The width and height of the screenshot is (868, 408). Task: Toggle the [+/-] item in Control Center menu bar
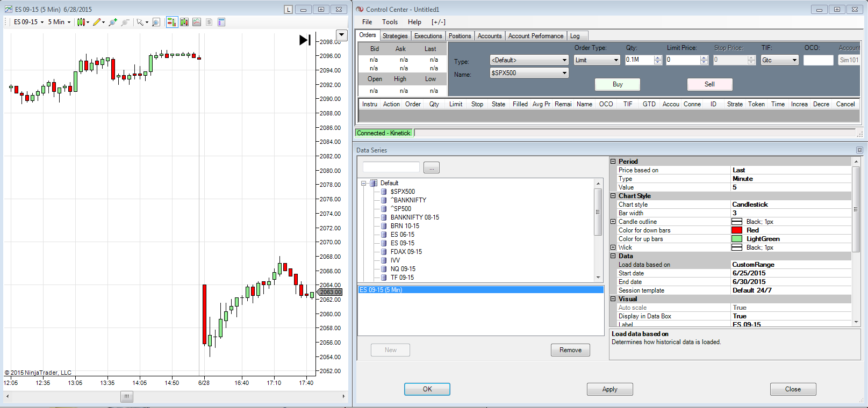[x=439, y=22]
